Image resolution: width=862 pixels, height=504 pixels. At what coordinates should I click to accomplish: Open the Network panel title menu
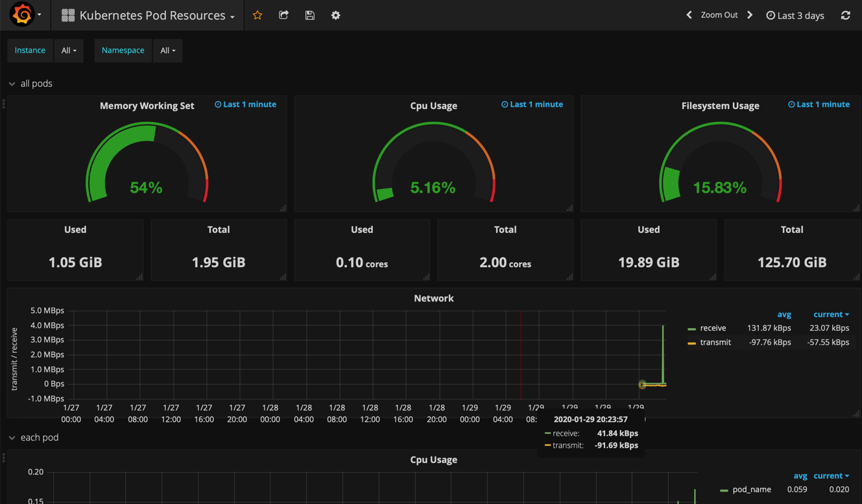click(x=434, y=298)
